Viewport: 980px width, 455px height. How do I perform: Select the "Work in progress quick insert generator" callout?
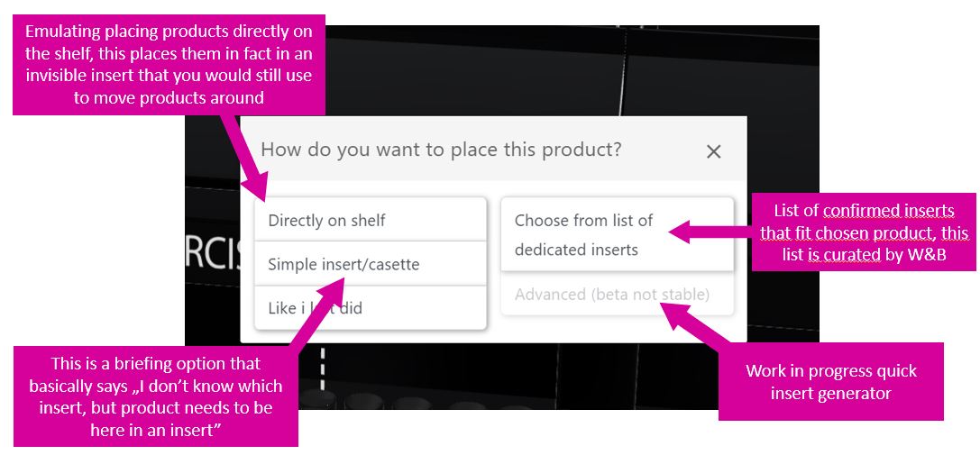tap(830, 381)
